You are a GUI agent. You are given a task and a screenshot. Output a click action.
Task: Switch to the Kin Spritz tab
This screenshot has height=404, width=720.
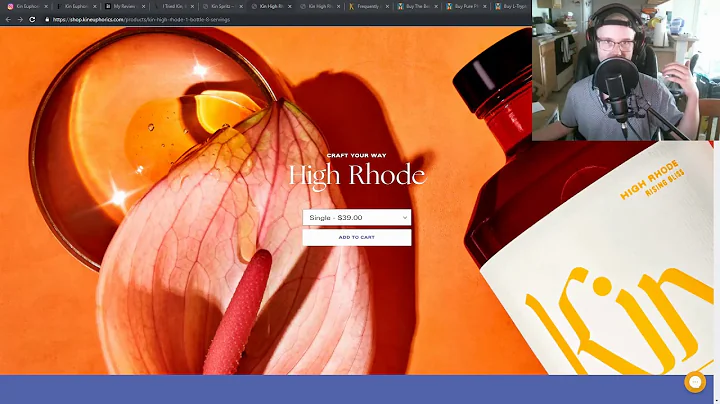pyautogui.click(x=221, y=6)
